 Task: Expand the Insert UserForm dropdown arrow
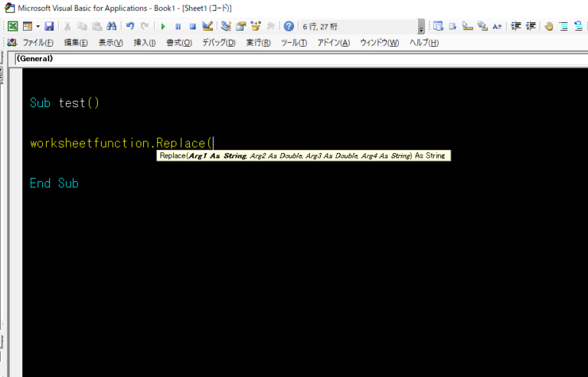pos(37,26)
